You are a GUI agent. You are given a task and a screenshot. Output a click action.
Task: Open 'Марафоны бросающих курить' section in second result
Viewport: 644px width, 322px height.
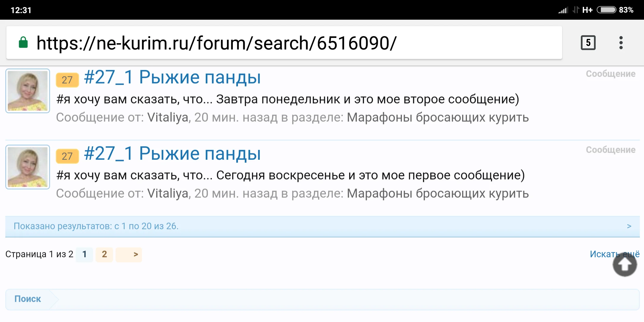(x=438, y=193)
